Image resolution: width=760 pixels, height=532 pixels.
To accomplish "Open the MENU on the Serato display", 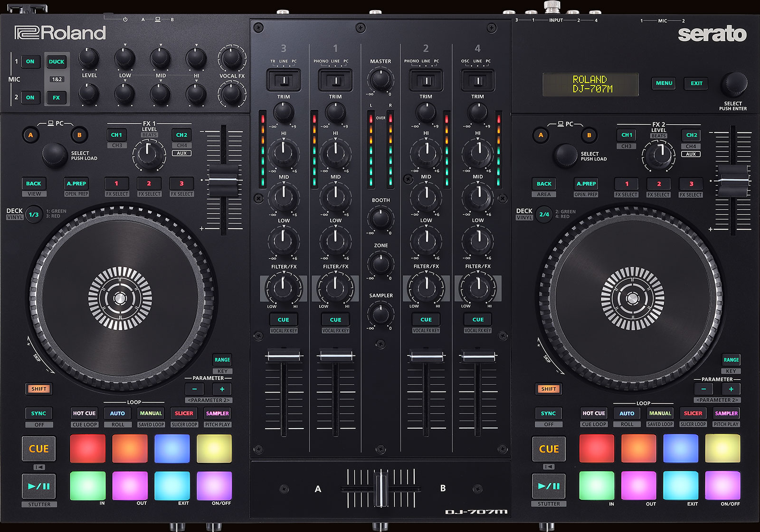I will pyautogui.click(x=664, y=83).
